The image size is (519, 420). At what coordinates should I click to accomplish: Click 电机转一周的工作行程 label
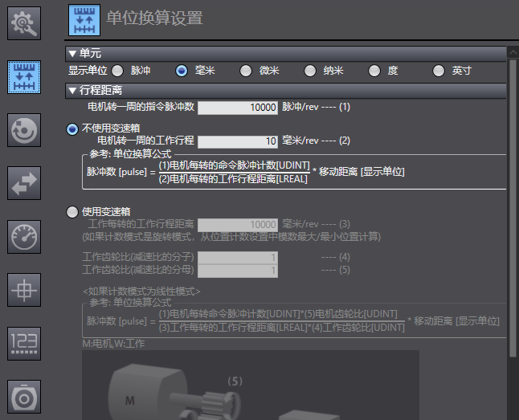click(145, 141)
